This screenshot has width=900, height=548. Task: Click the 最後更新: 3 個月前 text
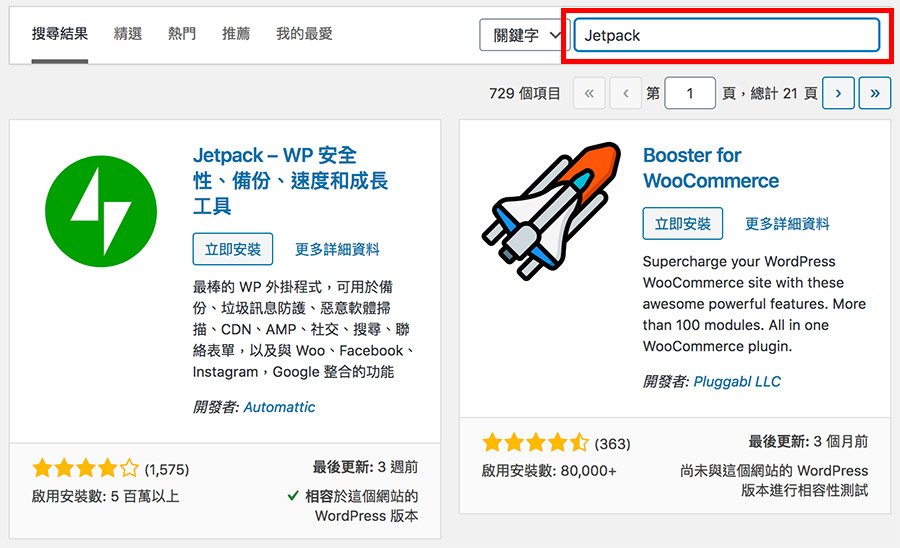click(808, 441)
